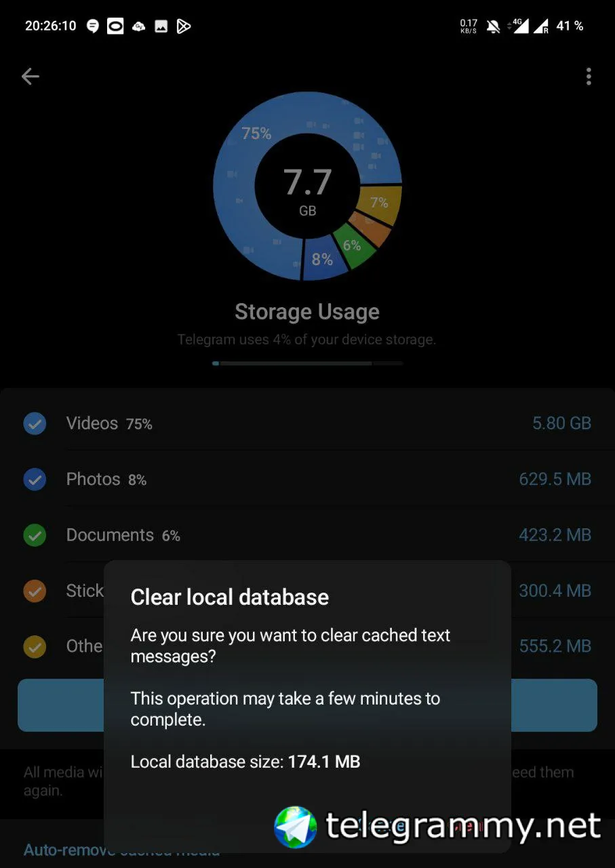This screenshot has height=868, width=615.
Task: Tap the cloud notification icon in status bar
Action: click(138, 26)
